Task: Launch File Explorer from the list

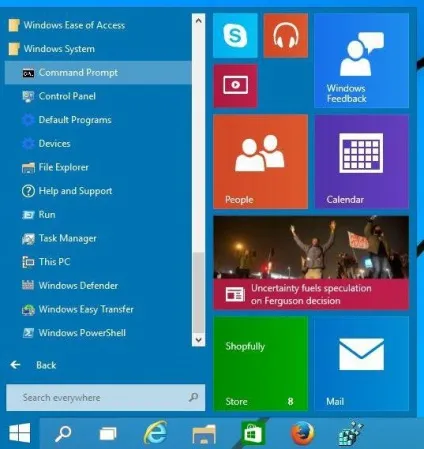Action: pyautogui.click(x=98, y=167)
